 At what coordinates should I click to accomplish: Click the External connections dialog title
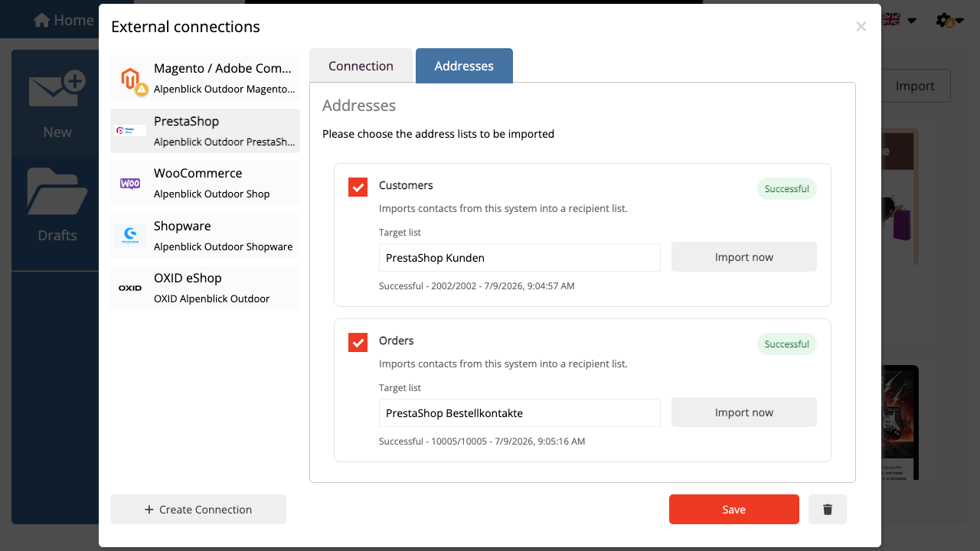tap(185, 27)
